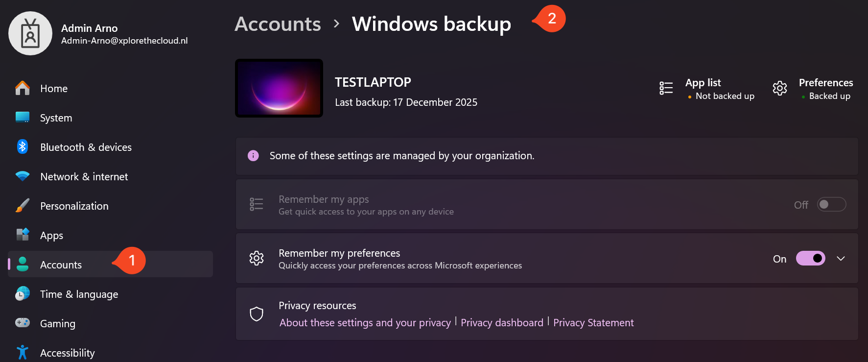Image resolution: width=868 pixels, height=362 pixels.
Task: Click the Accounts breadcrumb link
Action: click(278, 24)
